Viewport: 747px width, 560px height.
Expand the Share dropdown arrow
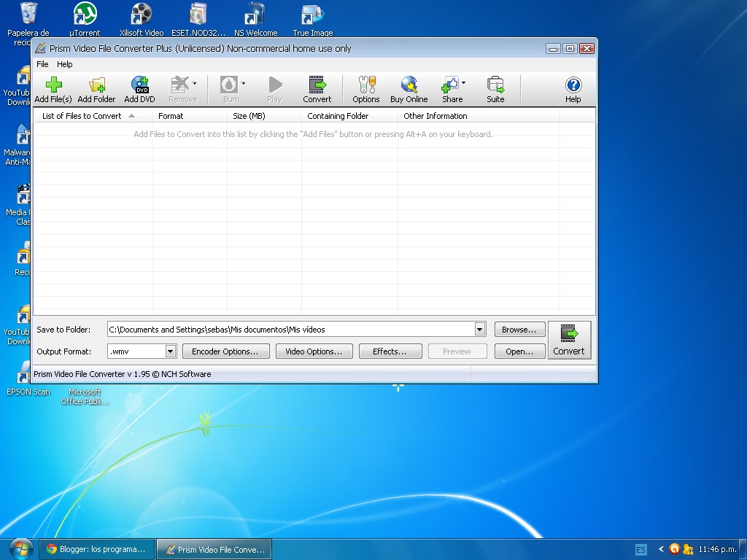(x=463, y=83)
